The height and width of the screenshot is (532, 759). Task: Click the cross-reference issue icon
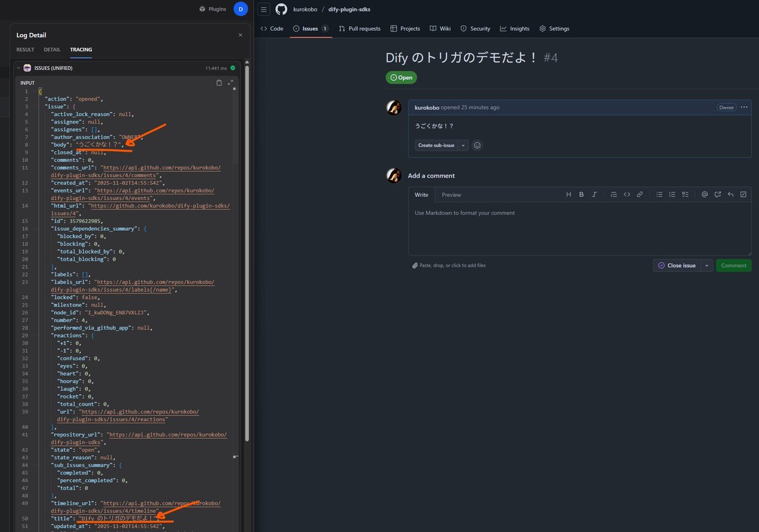[718, 194]
